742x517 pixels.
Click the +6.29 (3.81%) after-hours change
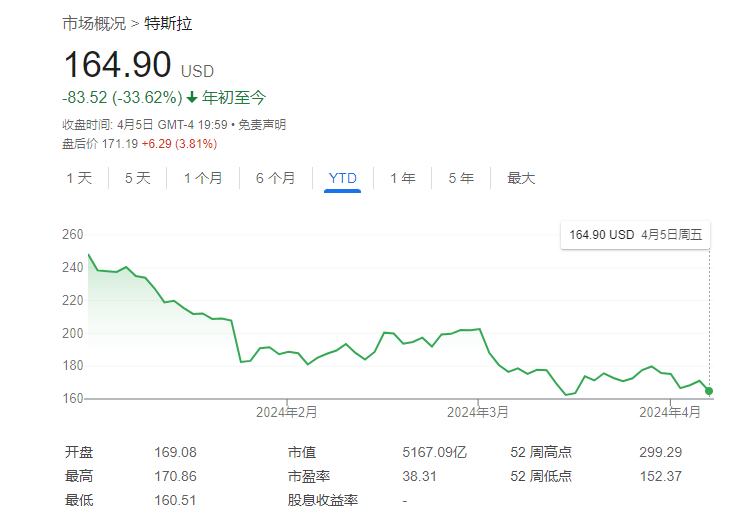(179, 144)
